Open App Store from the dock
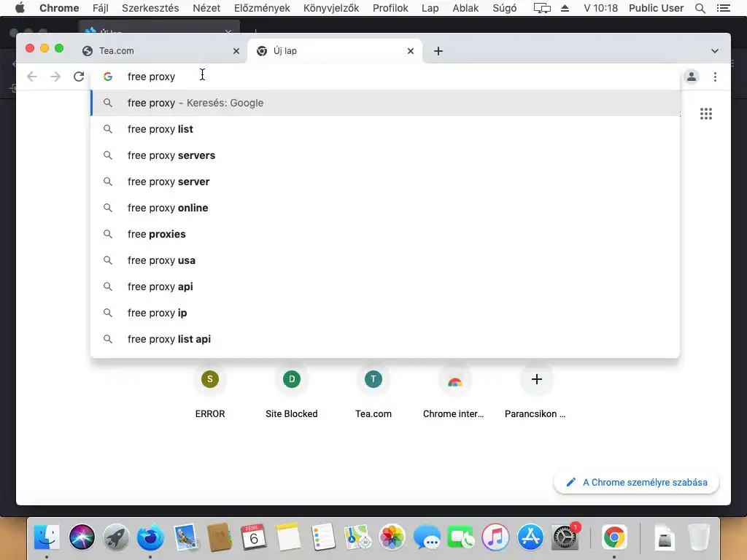The image size is (747, 560). pos(530,537)
